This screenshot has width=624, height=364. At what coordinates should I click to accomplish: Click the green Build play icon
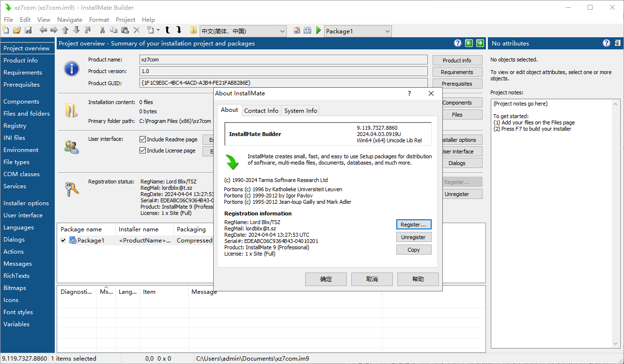(318, 30)
